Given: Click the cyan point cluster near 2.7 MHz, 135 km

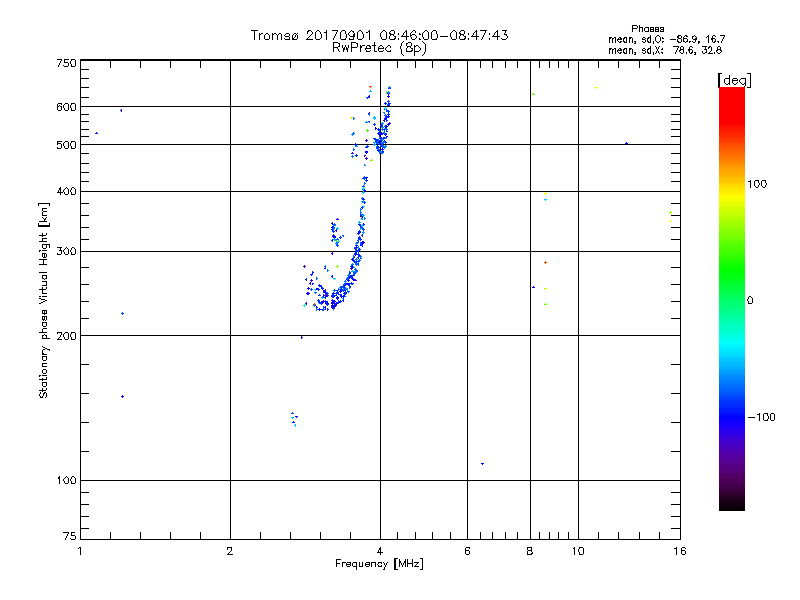Looking at the screenshot, I should 294,419.
